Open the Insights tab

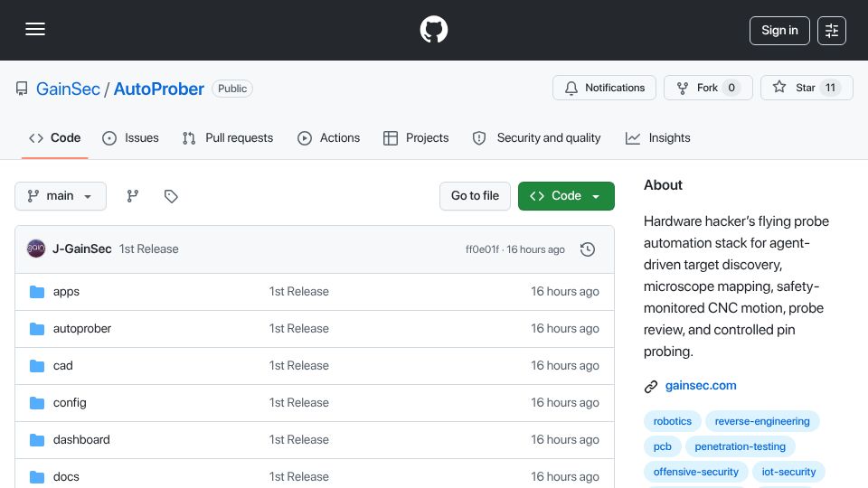657,137
